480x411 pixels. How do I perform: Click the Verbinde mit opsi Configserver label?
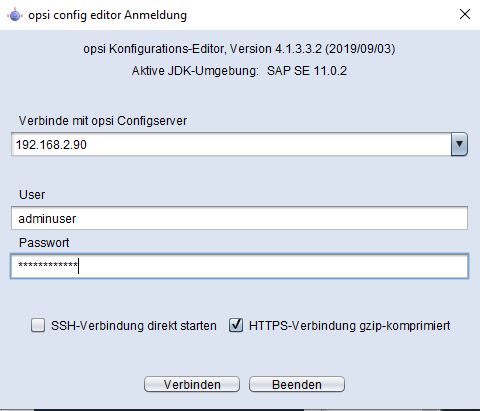point(103,121)
